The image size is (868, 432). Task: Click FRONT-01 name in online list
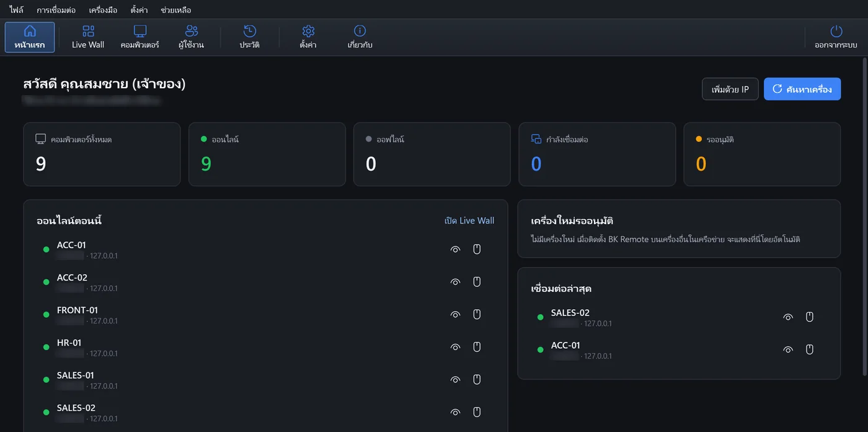(77, 310)
